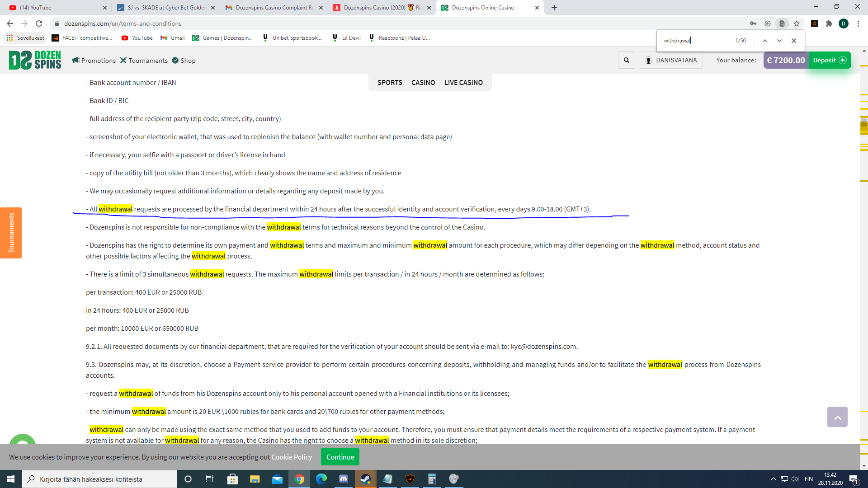Click the browser forward arrow
Viewport: 868px width, 488px height.
tap(24, 23)
